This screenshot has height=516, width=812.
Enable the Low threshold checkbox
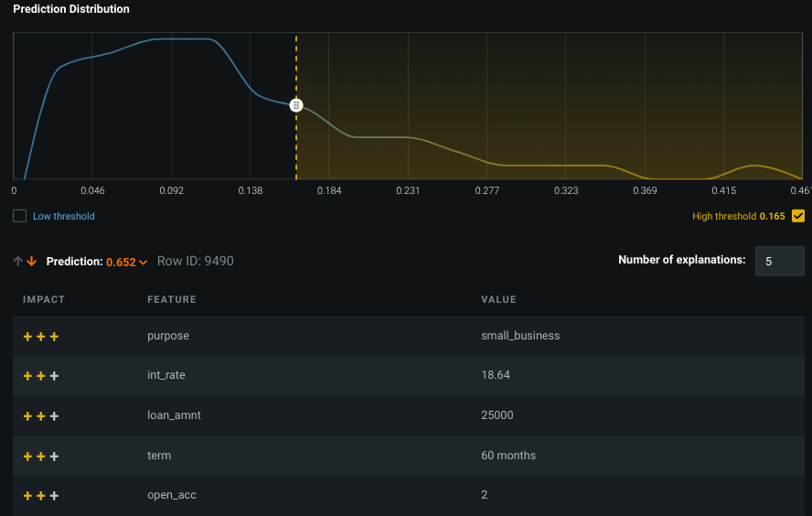(20, 217)
